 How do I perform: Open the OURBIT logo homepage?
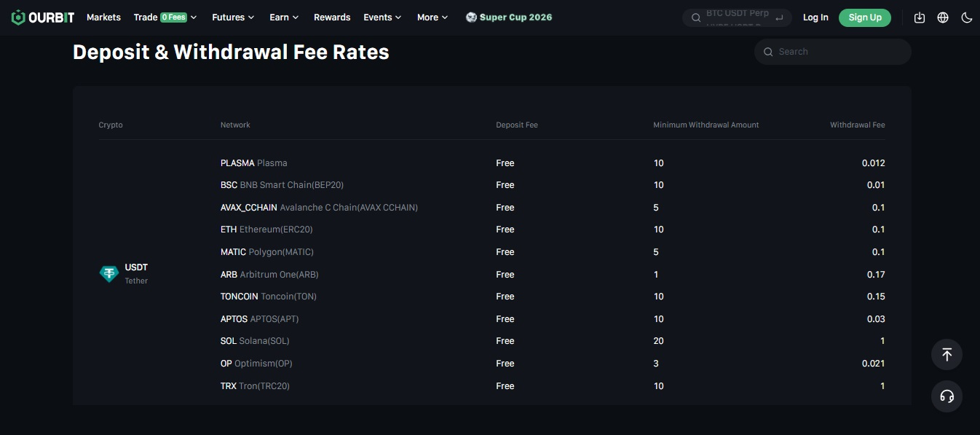tap(42, 17)
